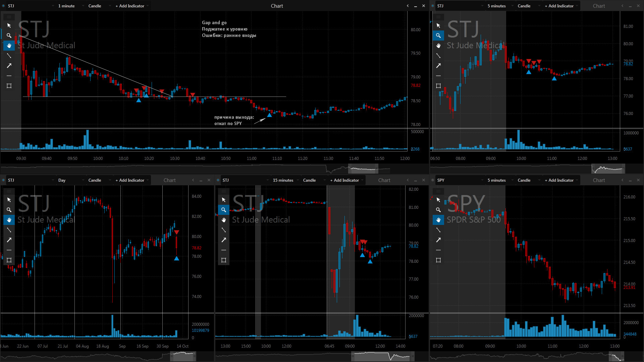Image resolution: width=644 pixels, height=362 pixels.
Task: Click Add Indicator in SPY panel
Action: [561, 180]
